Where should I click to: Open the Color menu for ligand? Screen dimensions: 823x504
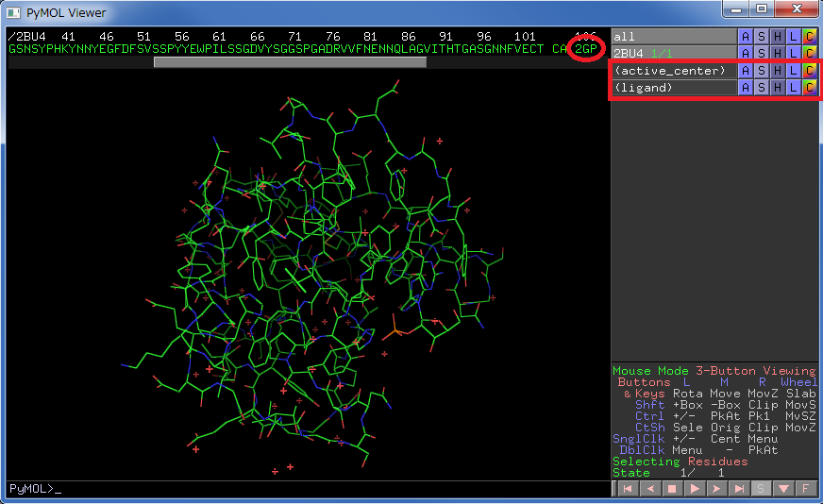pos(809,88)
